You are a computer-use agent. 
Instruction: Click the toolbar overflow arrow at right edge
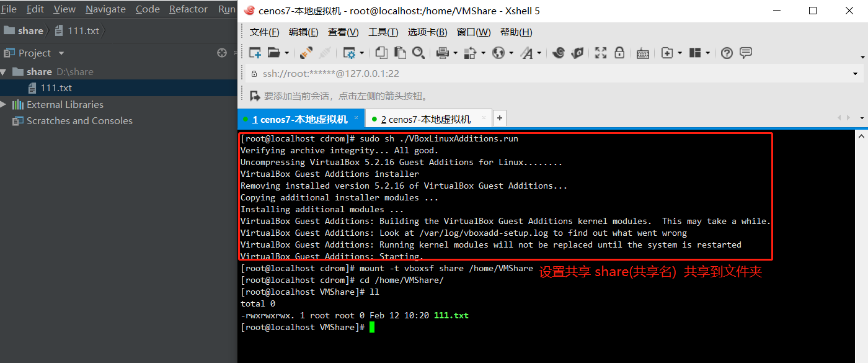[x=863, y=56]
